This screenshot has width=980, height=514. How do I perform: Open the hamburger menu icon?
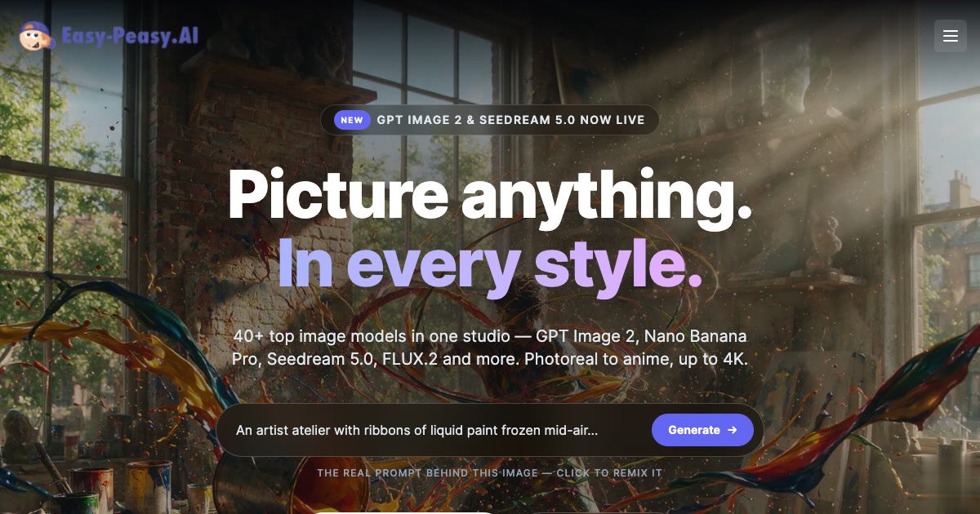coord(950,36)
